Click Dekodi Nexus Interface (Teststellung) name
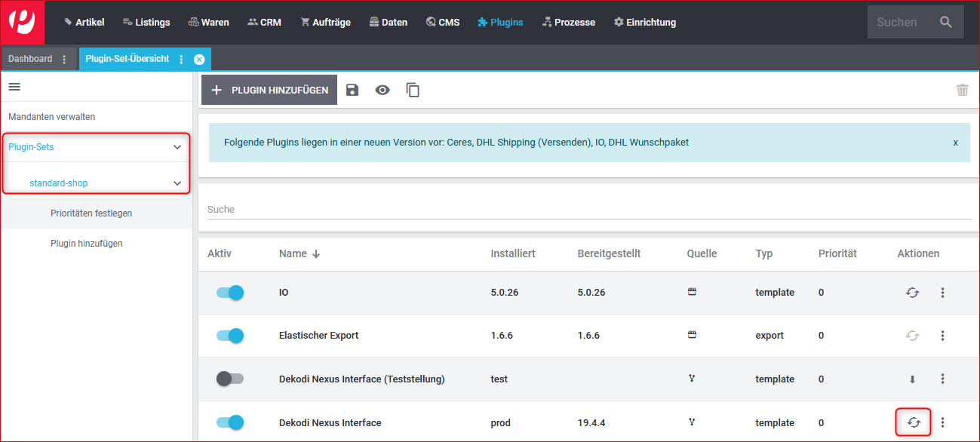Screen dimensions: 980x442 (362, 379)
